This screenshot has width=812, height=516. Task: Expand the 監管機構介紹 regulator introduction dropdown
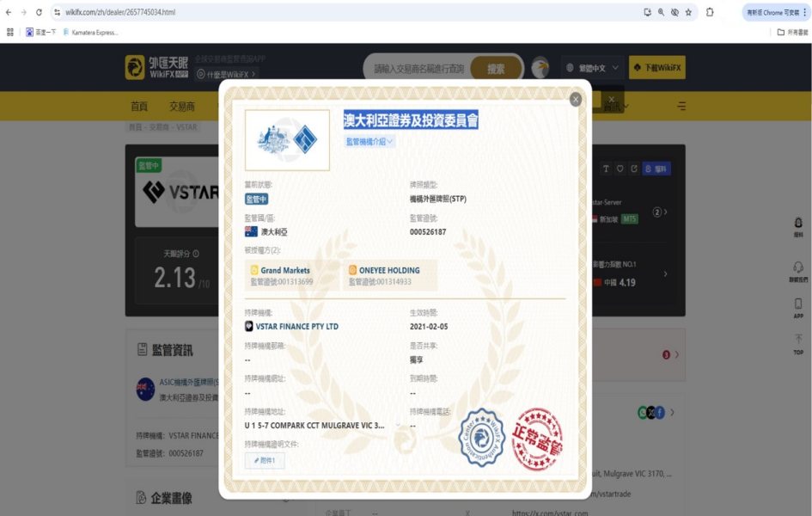pyautogui.click(x=369, y=141)
